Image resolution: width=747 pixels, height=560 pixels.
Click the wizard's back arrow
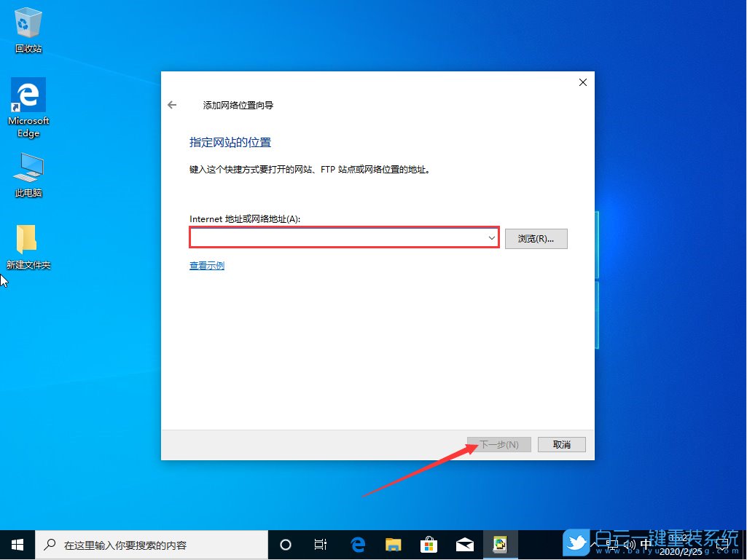172,104
